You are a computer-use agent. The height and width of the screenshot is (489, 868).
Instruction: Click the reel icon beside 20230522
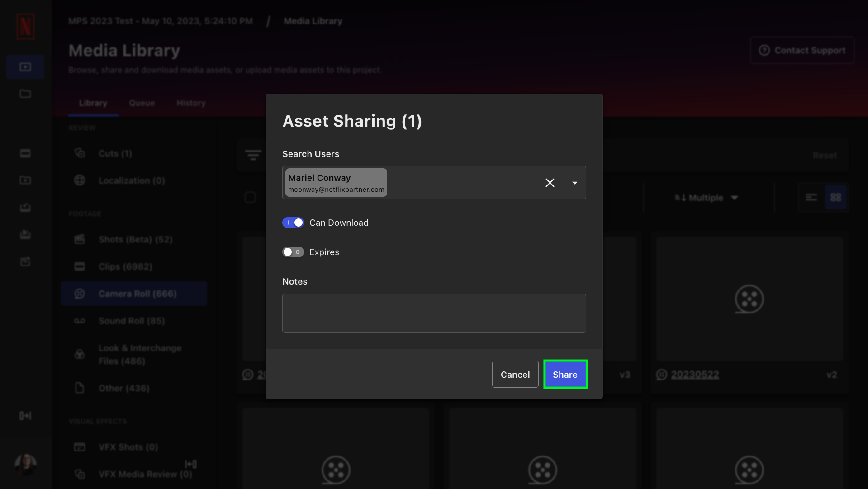[x=662, y=375]
